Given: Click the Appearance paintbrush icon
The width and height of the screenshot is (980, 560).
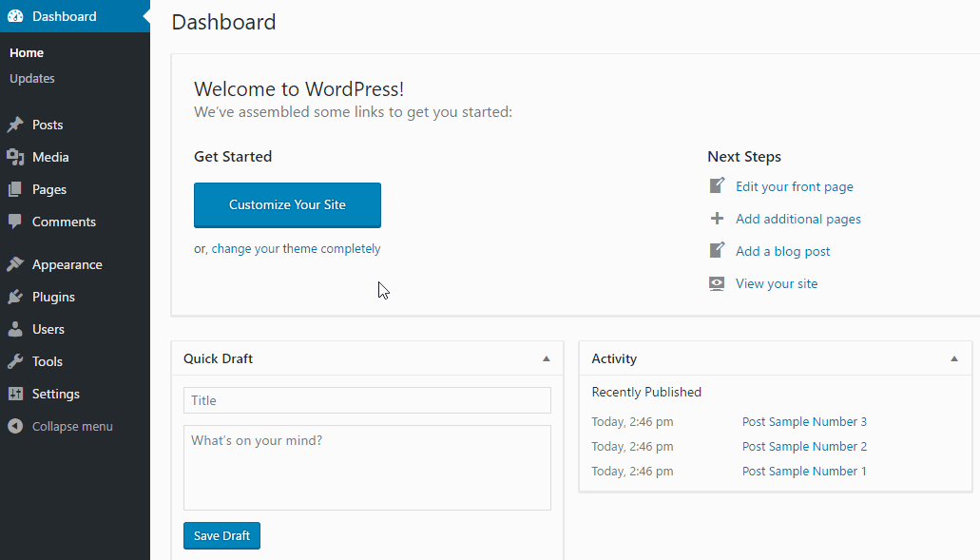Looking at the screenshot, I should click(15, 264).
